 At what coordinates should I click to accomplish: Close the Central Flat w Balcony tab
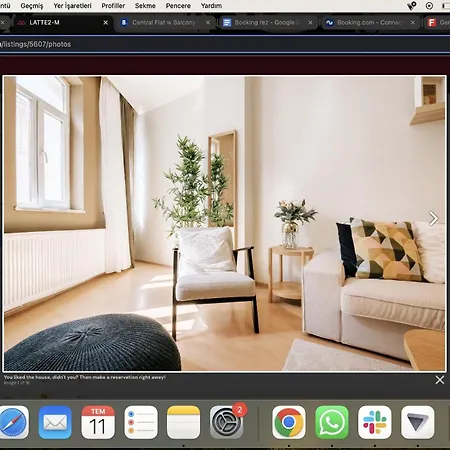tap(208, 22)
